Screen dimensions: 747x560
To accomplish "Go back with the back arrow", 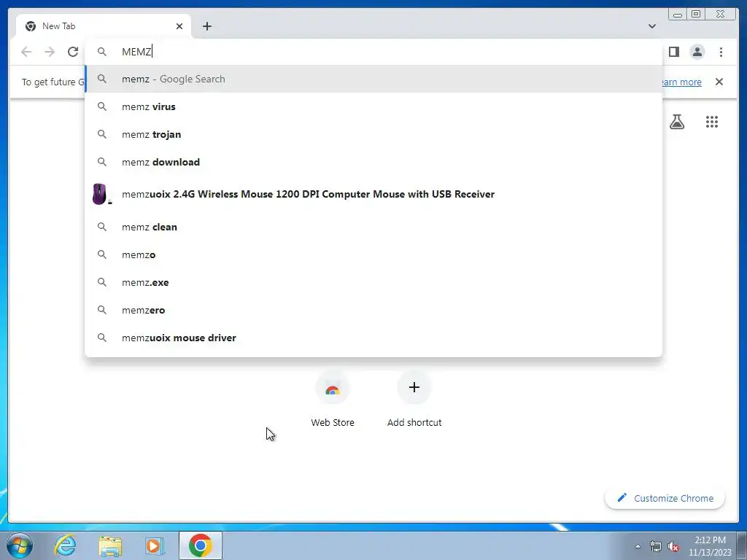I will tap(26, 52).
